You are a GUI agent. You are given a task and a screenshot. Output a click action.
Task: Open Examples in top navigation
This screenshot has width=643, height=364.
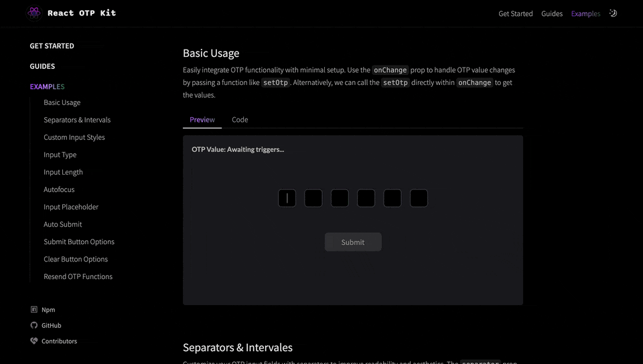pos(585,13)
